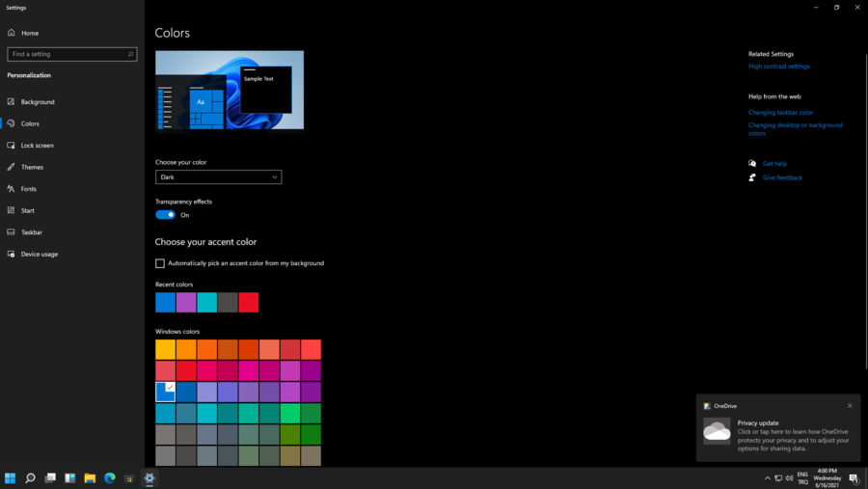Click the Home icon in Settings sidebar
The height and width of the screenshot is (489, 868).
(x=12, y=33)
